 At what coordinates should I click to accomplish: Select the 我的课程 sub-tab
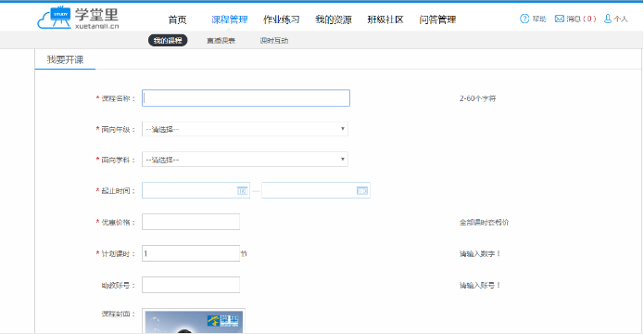(168, 41)
